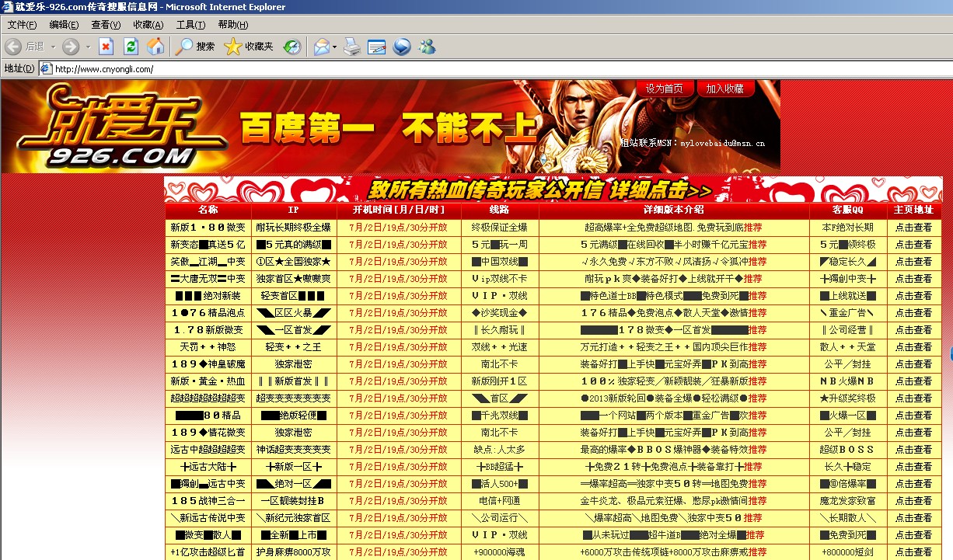The width and height of the screenshot is (953, 560).
Task: Expand the Back button history dropdown arrow
Action: tap(53, 47)
